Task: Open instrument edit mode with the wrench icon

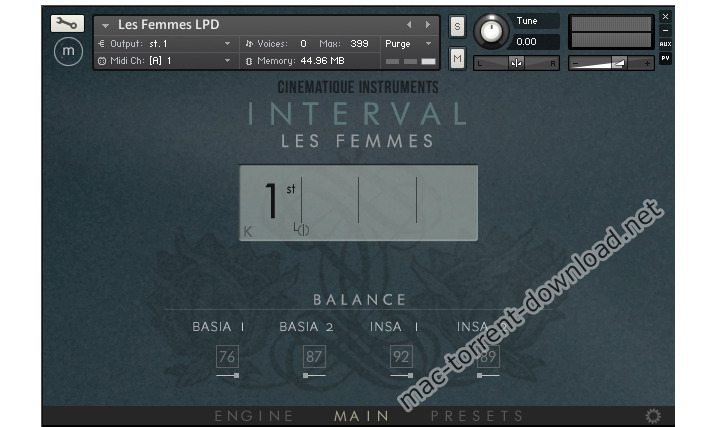Action: (67, 23)
